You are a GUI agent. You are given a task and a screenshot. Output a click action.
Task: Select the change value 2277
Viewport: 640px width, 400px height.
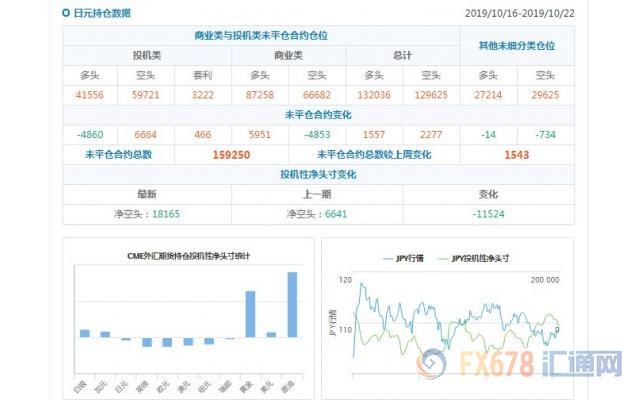[431, 135]
